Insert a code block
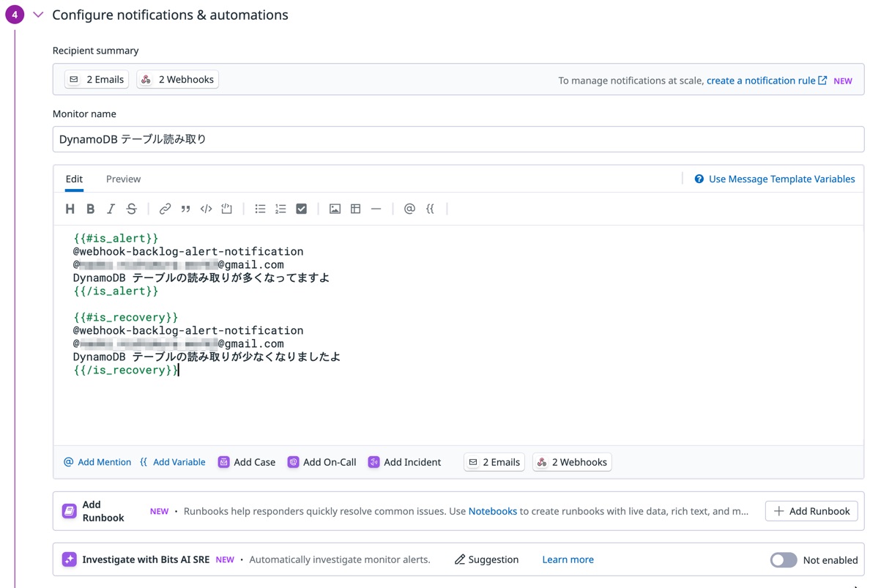Image resolution: width=870 pixels, height=588 pixels. (226, 209)
